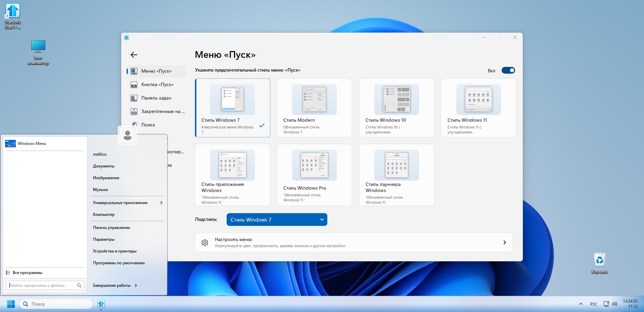Choose the 'Стиль Windows 10' card
Viewport: 644px width, 312px height.
point(397,108)
